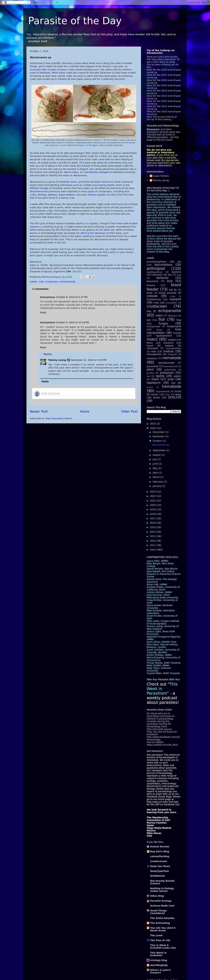Click the trematode (90) label
This screenshot has width=210, height=980.
tap(164, 388)
